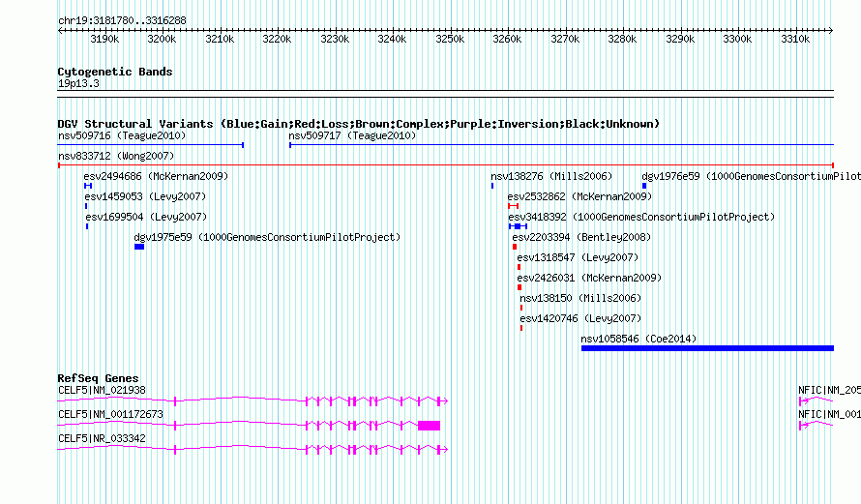Click the 3260k ruler tick label
The height and width of the screenshot is (504, 861).
click(507, 39)
